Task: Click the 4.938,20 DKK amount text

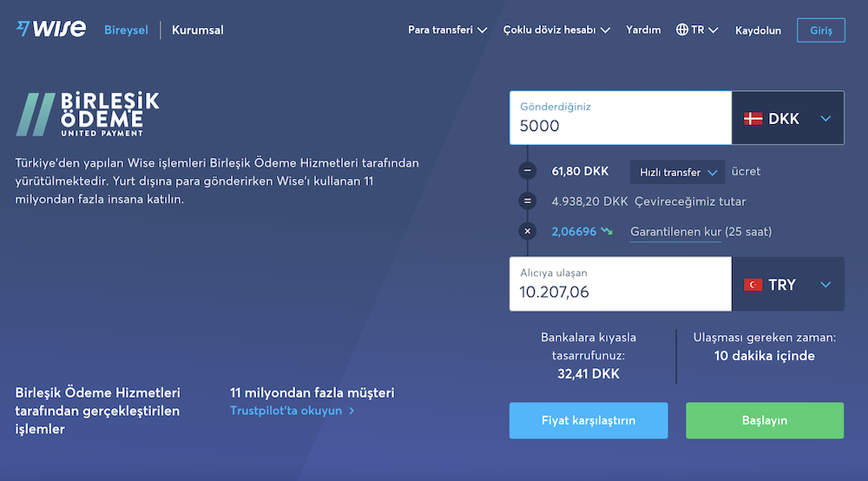Action: (x=589, y=201)
